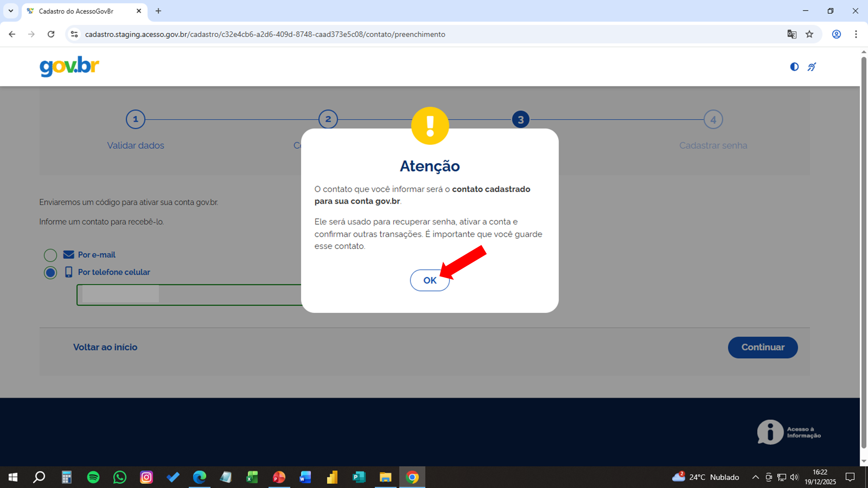Bookmark this page with star icon
868x488 pixels.
coord(809,34)
